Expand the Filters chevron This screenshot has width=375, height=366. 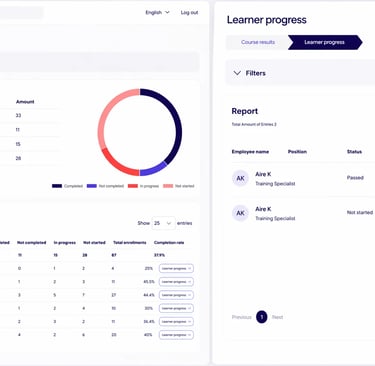237,73
